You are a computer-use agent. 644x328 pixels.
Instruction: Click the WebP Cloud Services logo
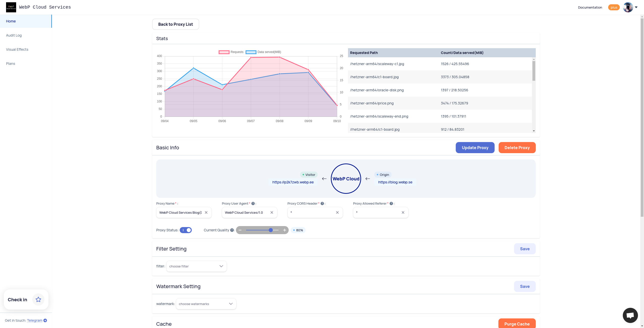11,7
